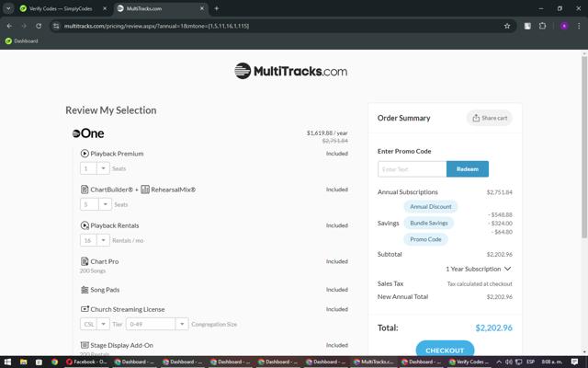Image resolution: width=588 pixels, height=368 pixels.
Task: Click the Stage Display Add-On icon
Action: 85,345
